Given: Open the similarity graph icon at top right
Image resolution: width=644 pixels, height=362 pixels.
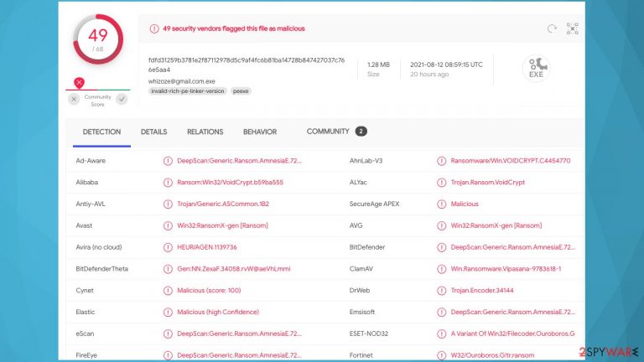Looking at the screenshot, I should point(573,28).
